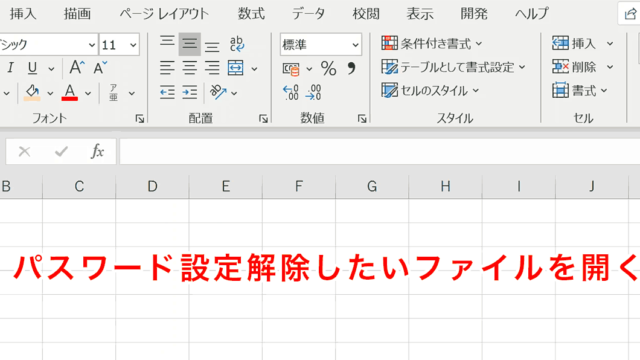Click テーブルとして書式設定 button

click(453, 67)
